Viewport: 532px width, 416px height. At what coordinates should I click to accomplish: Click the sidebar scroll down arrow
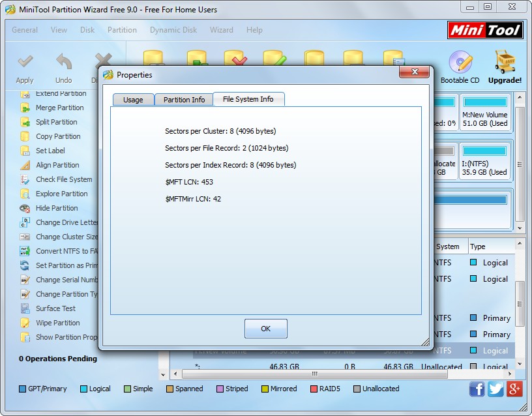pos(163,375)
